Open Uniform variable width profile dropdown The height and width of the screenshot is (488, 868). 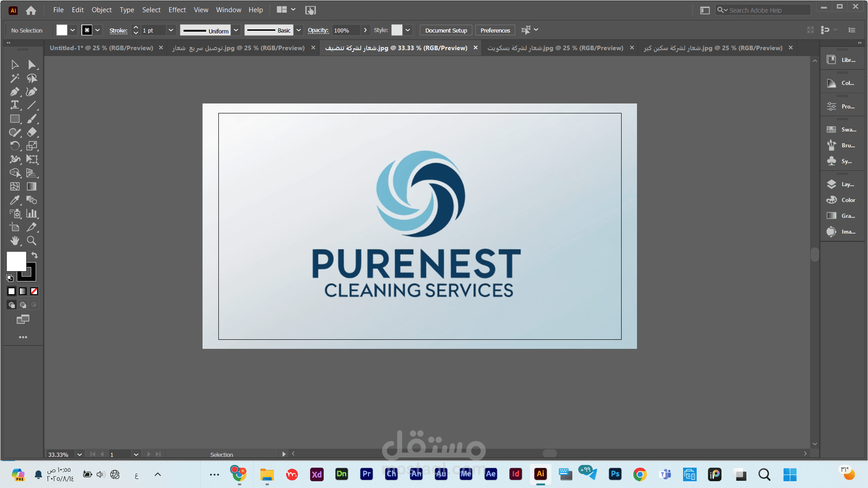(236, 30)
